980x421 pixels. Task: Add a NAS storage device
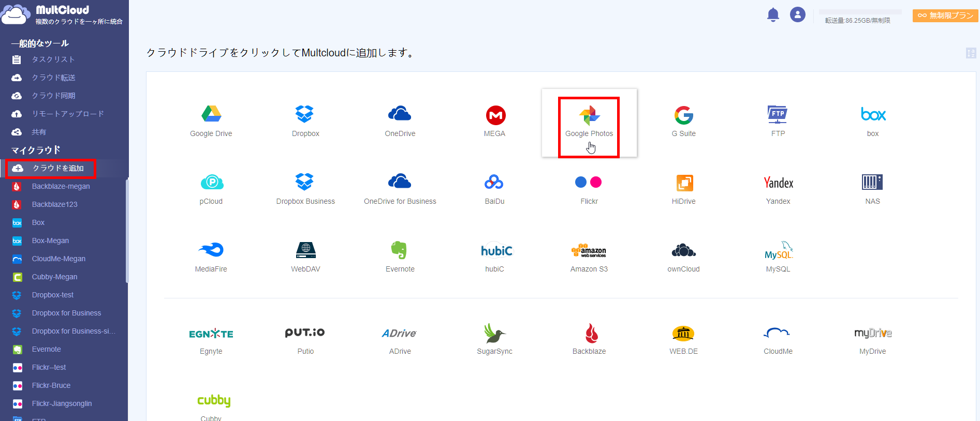point(873,189)
